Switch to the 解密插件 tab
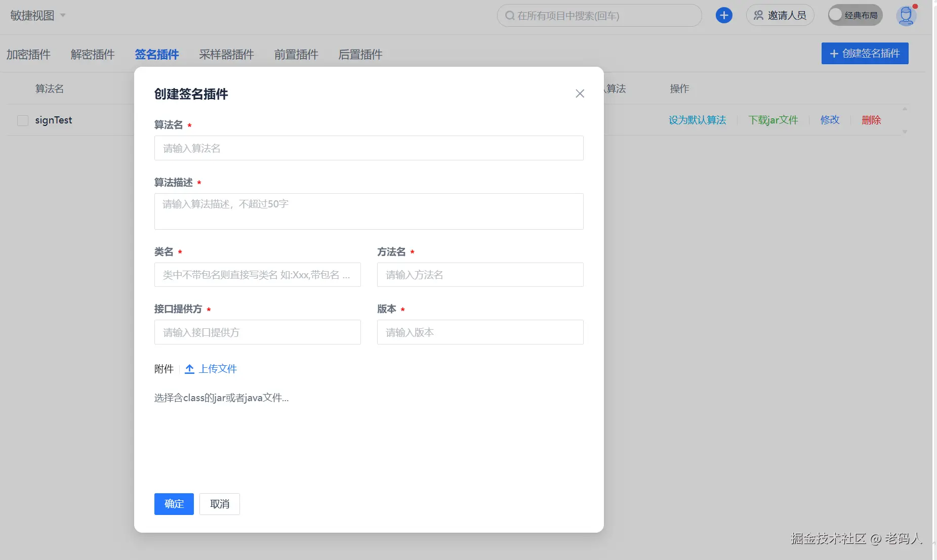 click(x=93, y=54)
